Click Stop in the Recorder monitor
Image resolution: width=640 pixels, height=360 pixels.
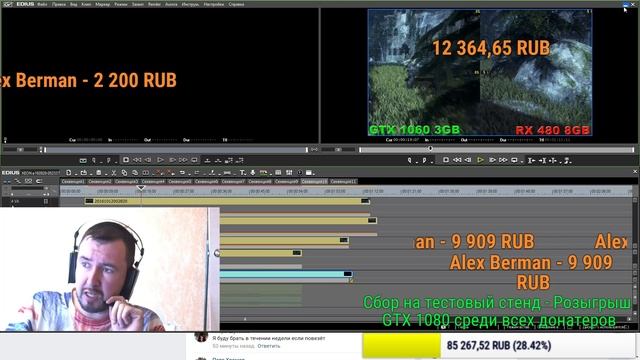446,160
